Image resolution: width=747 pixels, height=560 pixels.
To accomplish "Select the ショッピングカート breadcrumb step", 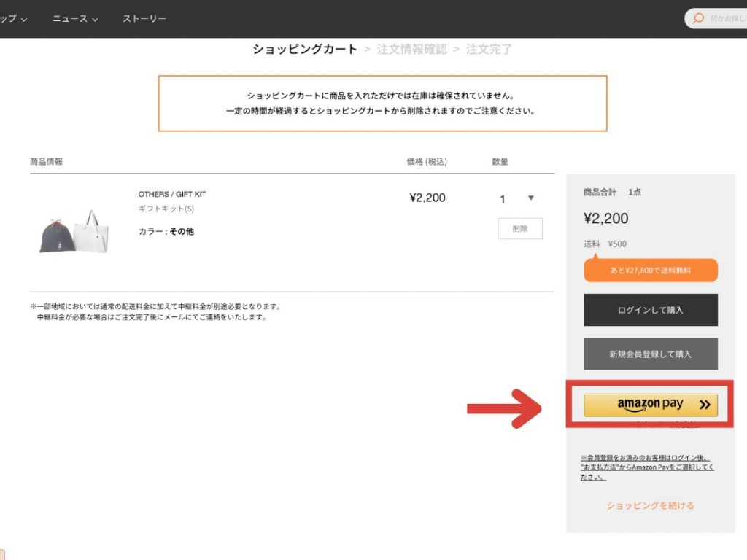I will click(305, 50).
